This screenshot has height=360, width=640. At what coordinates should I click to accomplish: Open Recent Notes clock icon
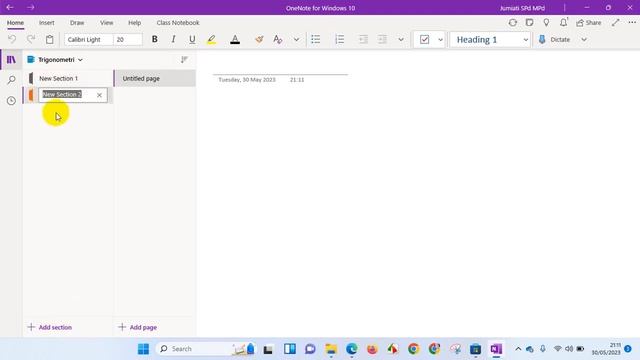tap(11, 100)
